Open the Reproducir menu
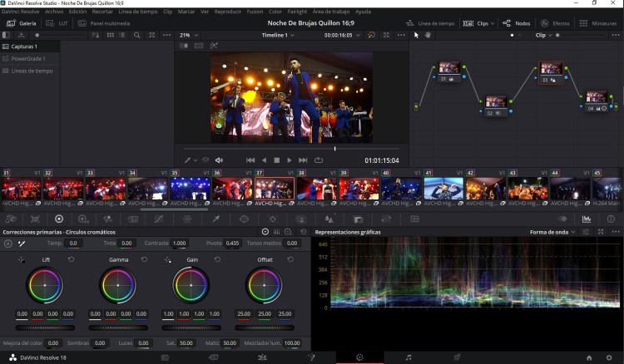624x364 pixels. 228,12
